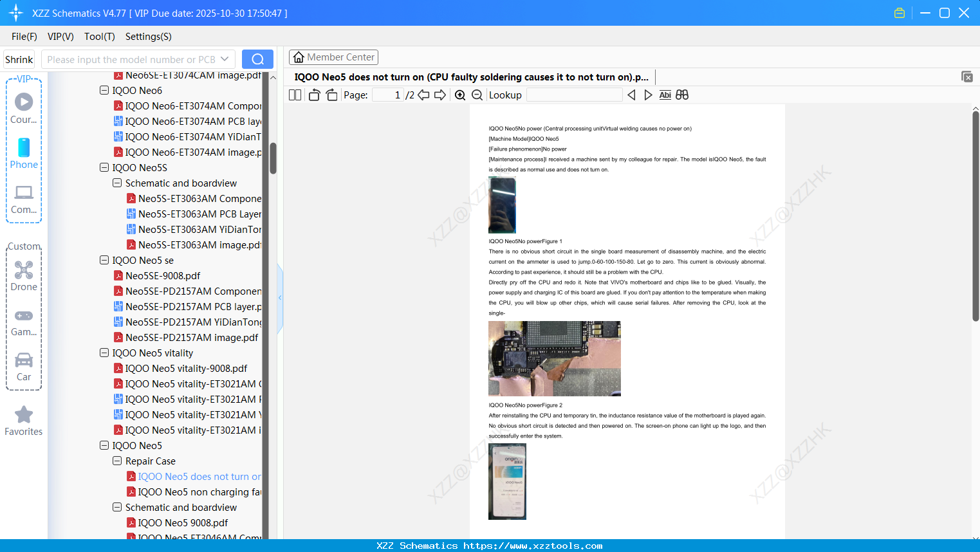980x552 pixels.
Task: Open Neo5S-ET3063AM image.pdf
Action: click(x=194, y=244)
